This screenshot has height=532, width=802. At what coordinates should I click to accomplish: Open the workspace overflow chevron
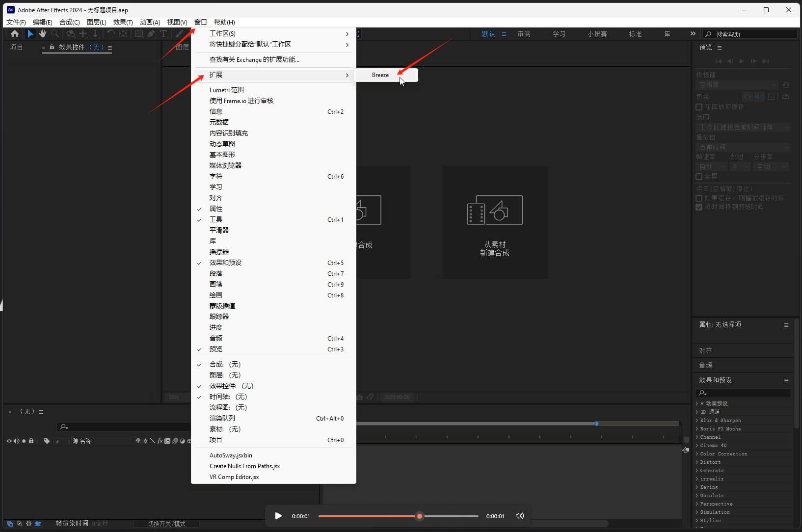(693, 34)
